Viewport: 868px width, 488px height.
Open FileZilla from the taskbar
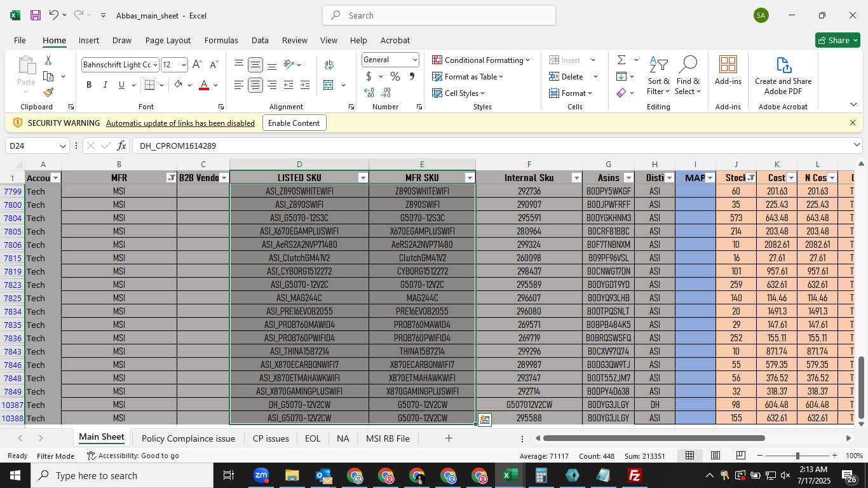634,475
